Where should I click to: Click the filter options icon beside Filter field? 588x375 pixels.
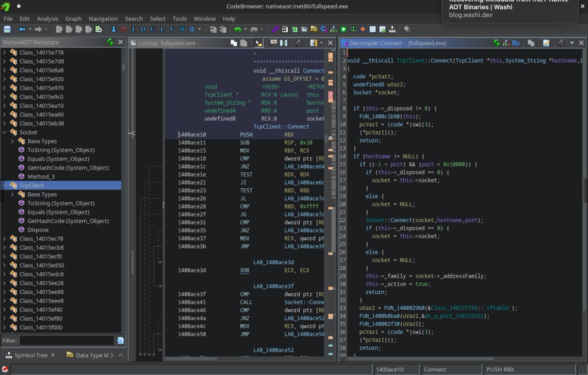pos(121,340)
